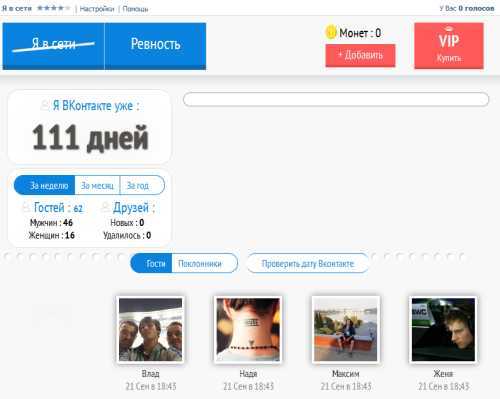The width and height of the screenshot is (500, 399).
Task: Click the person icon next to Друзей
Action: click(x=105, y=208)
